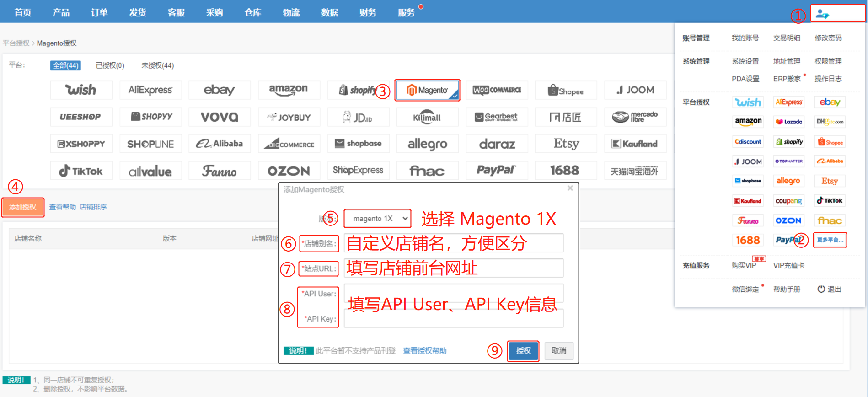The image size is (868, 397).
Task: Pick Cdiscount logo in the account panel
Action: 748,142
